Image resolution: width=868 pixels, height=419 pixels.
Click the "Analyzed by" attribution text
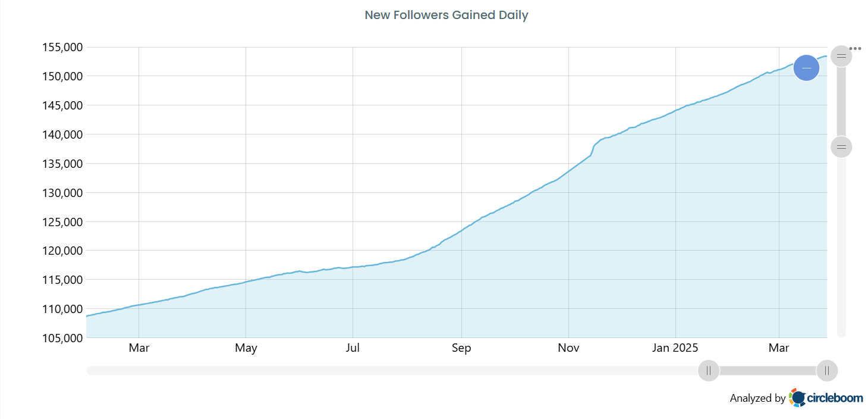coord(758,398)
